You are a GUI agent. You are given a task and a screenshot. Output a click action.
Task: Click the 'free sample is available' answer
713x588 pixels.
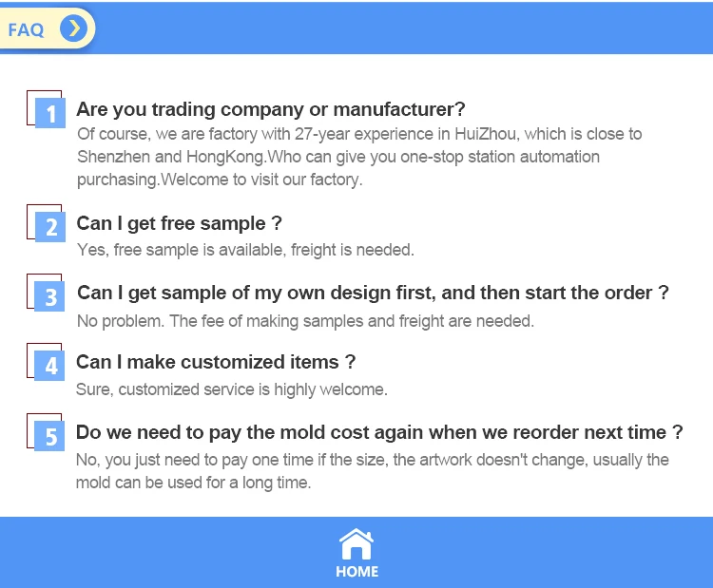(x=245, y=250)
